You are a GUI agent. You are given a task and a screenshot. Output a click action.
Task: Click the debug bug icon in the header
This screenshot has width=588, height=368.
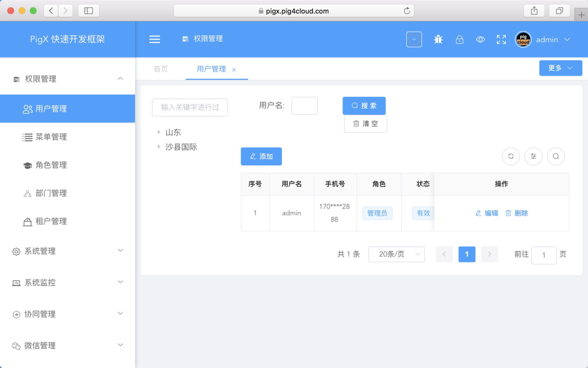point(438,39)
